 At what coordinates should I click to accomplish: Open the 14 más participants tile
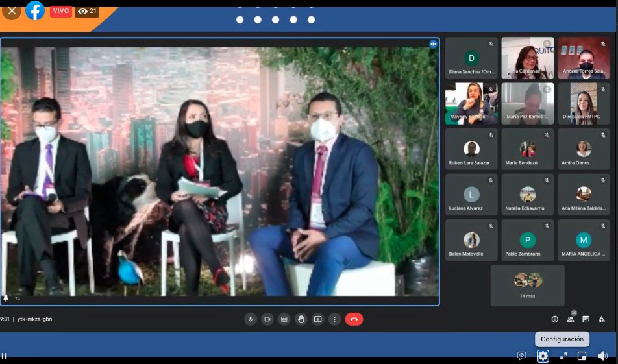(x=527, y=285)
